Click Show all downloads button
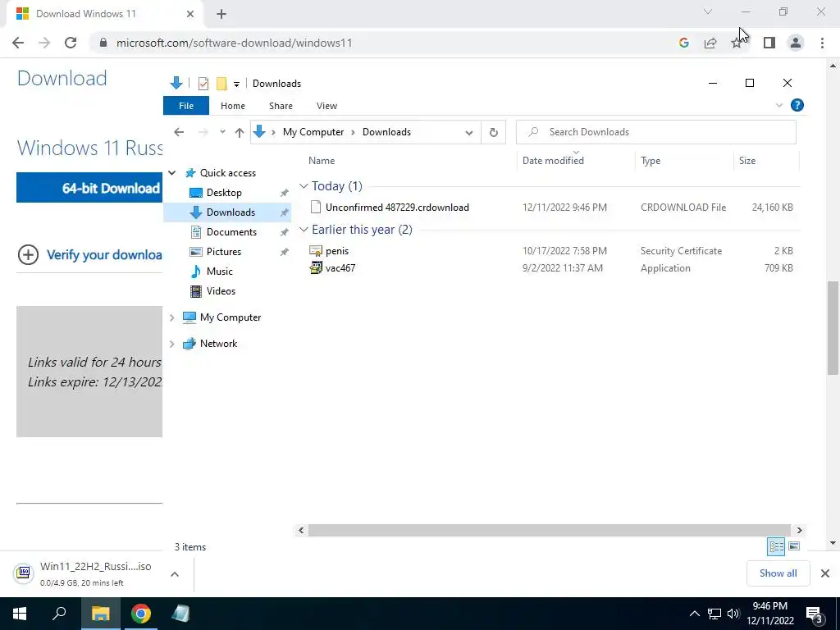Image resolution: width=840 pixels, height=630 pixels. [778, 573]
